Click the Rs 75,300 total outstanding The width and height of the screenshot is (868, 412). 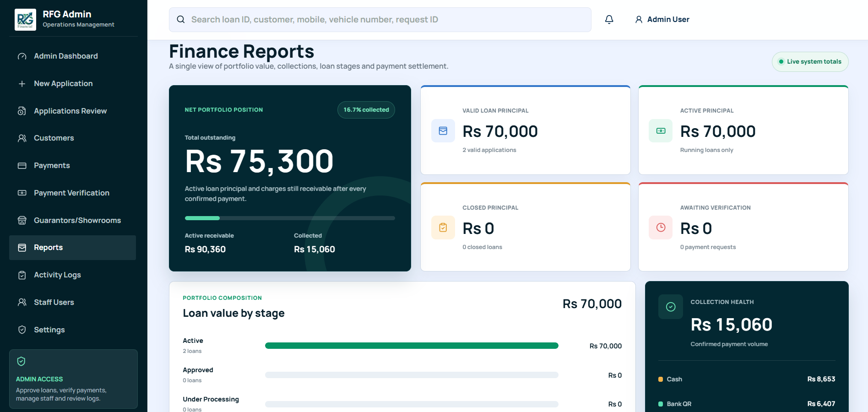260,162
